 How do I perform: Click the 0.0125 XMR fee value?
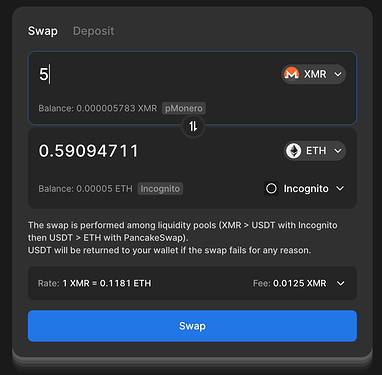click(300, 283)
